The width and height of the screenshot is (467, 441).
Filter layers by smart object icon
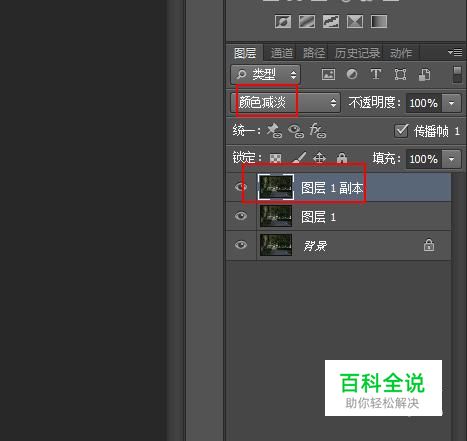[424, 74]
